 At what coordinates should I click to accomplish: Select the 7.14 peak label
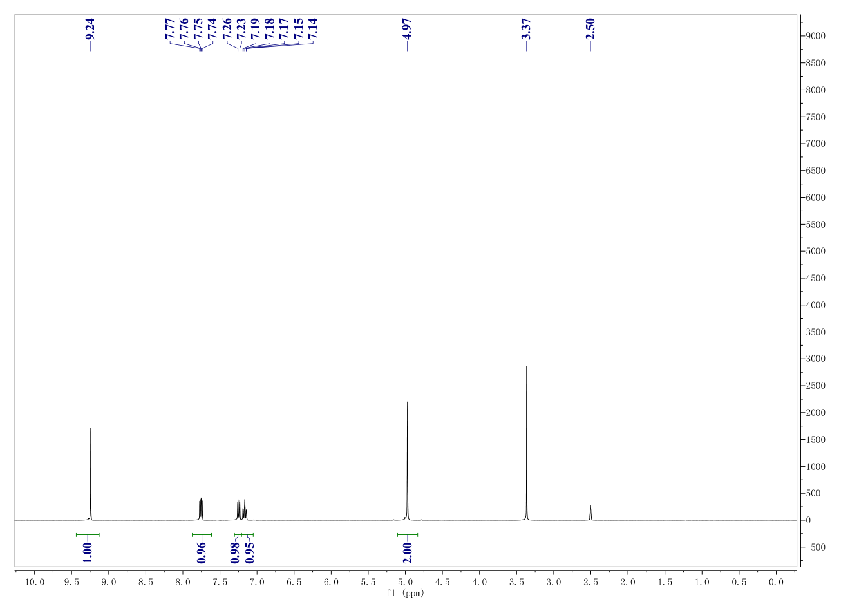(x=313, y=29)
